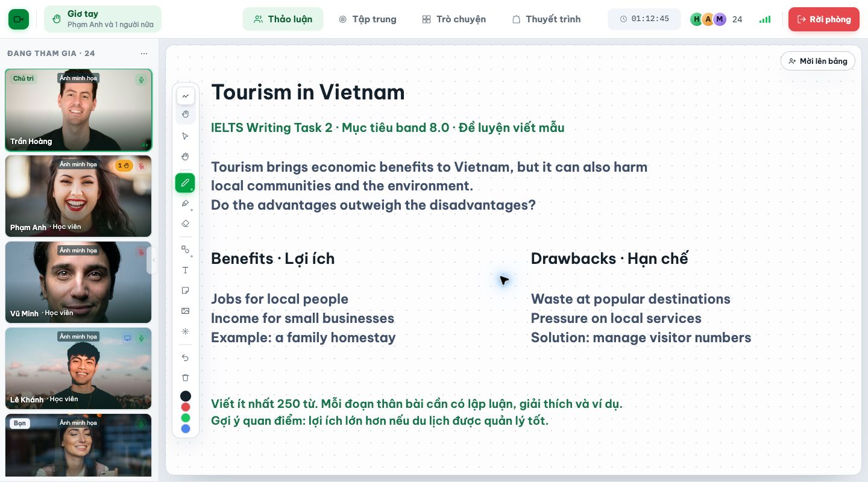The width and height of the screenshot is (868, 482).
Task: Switch to the Tập trung mode tab
Action: (367, 19)
